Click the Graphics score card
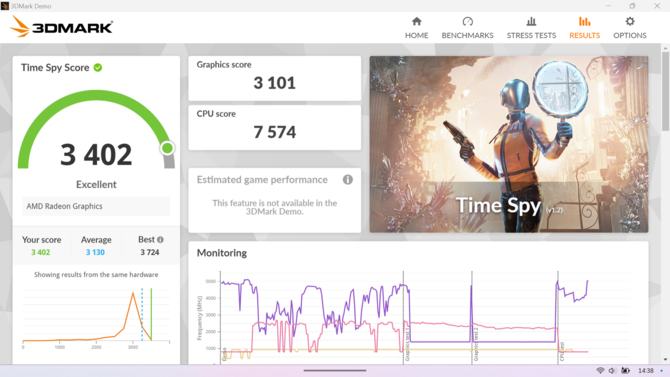This screenshot has width=670, height=377. tap(275, 78)
